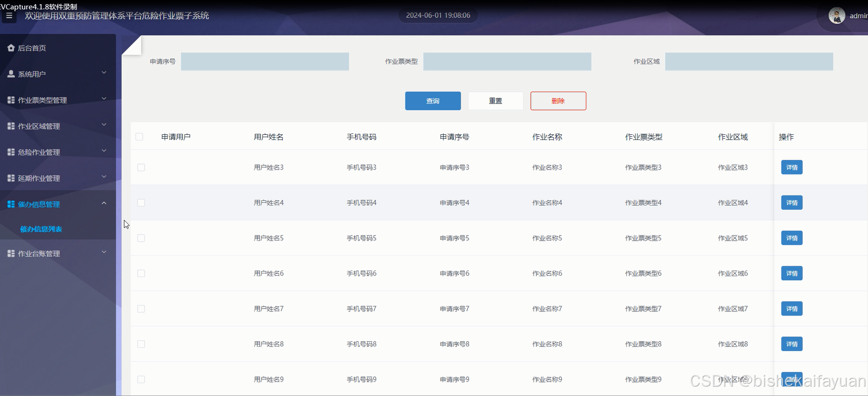Expand 作业台账管理 chevron
868x396 pixels.
point(104,252)
